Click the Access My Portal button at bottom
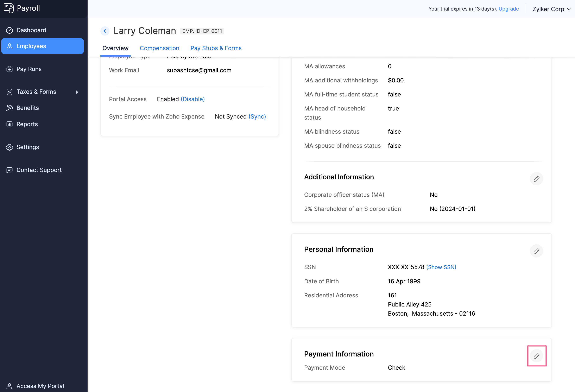Image resolution: width=575 pixels, height=392 pixels. pyautogui.click(x=40, y=385)
